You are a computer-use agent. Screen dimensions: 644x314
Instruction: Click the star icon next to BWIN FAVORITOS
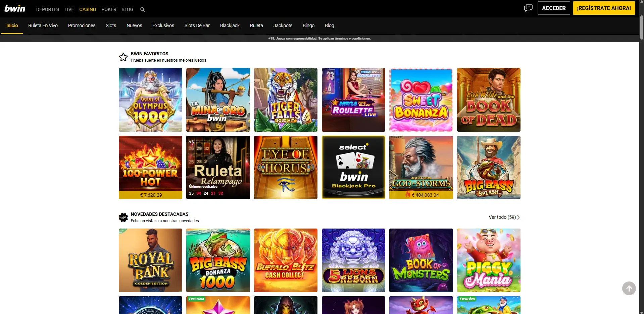click(x=123, y=57)
